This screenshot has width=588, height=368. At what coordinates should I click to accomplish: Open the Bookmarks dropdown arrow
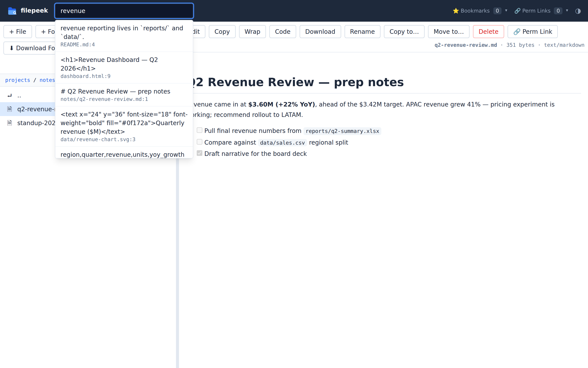(x=506, y=10)
